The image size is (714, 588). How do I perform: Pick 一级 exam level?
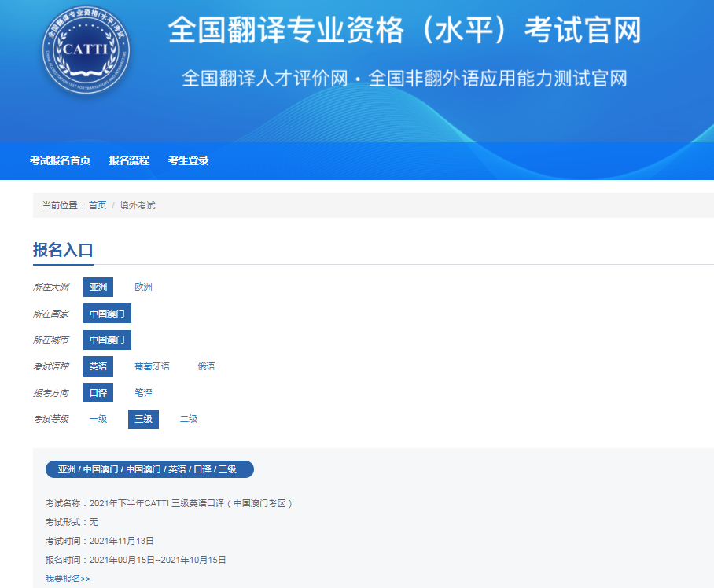tap(98, 419)
